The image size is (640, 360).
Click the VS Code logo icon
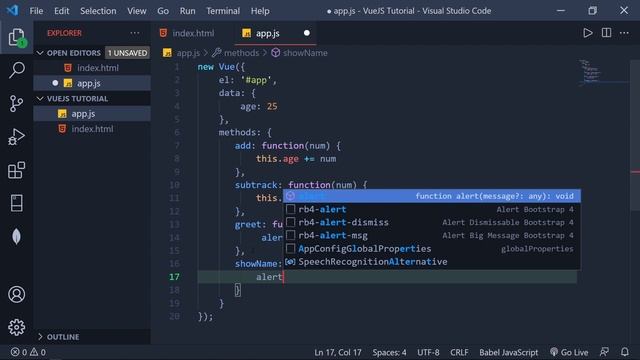pyautogui.click(x=12, y=10)
